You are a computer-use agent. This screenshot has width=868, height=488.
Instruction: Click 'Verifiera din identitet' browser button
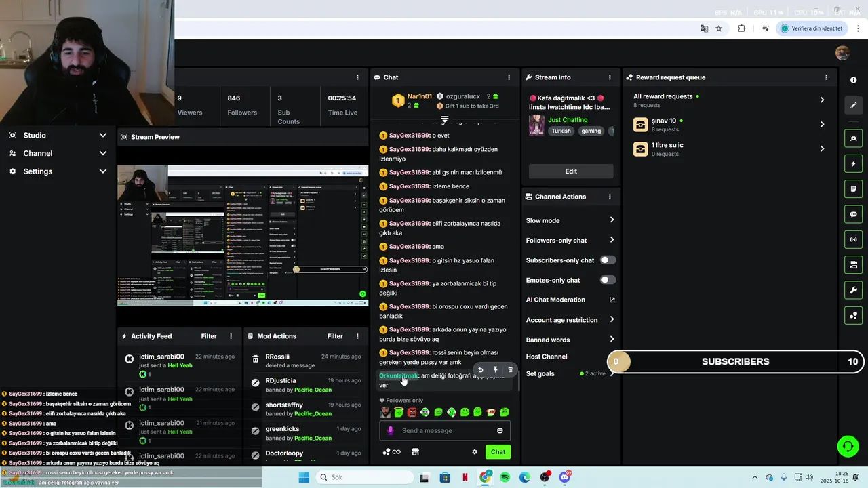(x=812, y=28)
